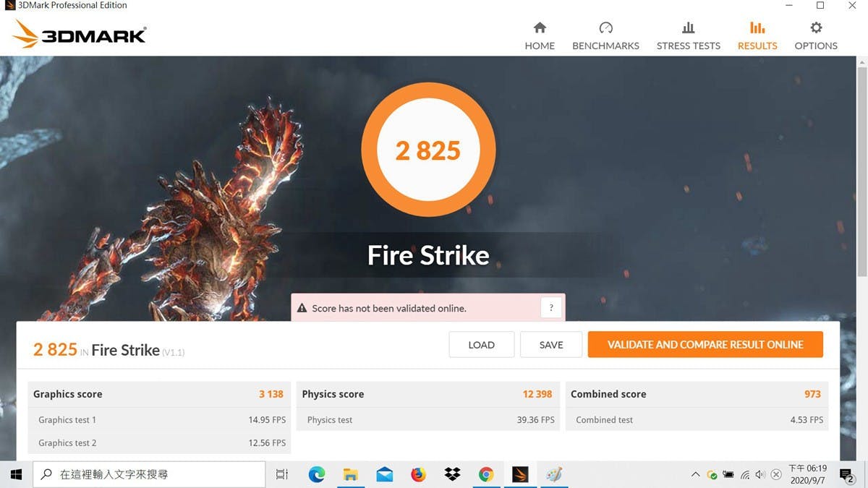Viewport: 868px width, 488px height.
Task: Click VALIDATE AND COMPARE RESULT ONLINE
Action: [705, 345]
